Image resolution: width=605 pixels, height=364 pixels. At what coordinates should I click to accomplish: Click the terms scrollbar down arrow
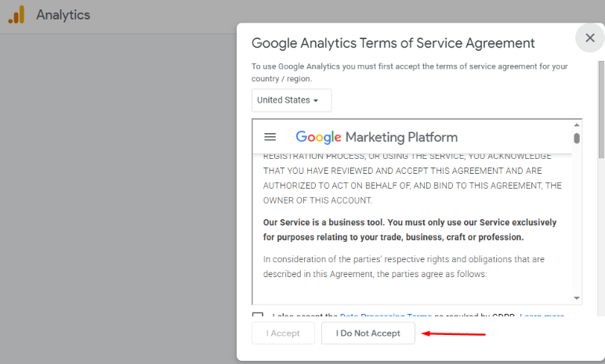tap(577, 298)
